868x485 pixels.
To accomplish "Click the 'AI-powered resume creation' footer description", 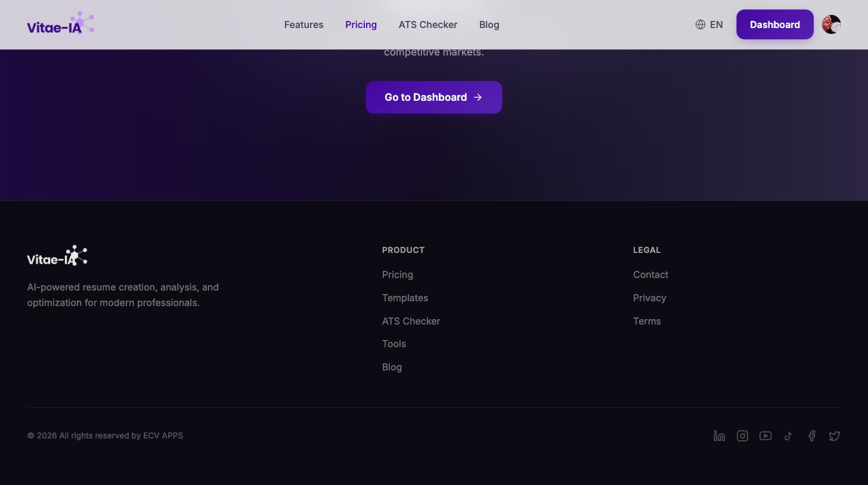I will click(x=123, y=295).
